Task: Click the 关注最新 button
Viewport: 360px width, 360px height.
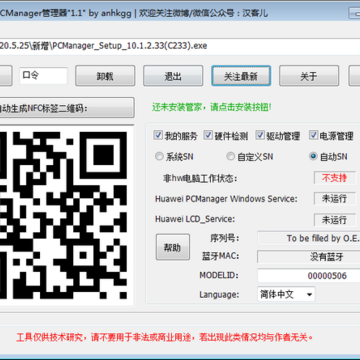Action: pyautogui.click(x=241, y=76)
